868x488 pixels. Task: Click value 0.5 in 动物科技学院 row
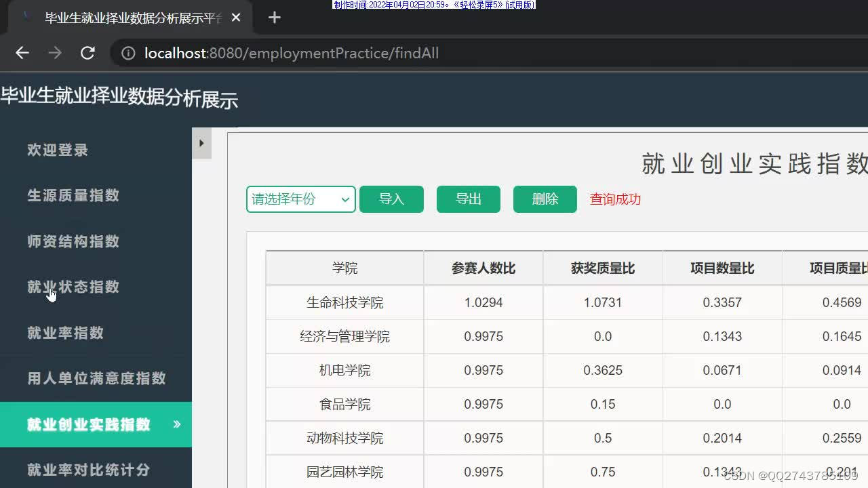(x=603, y=438)
